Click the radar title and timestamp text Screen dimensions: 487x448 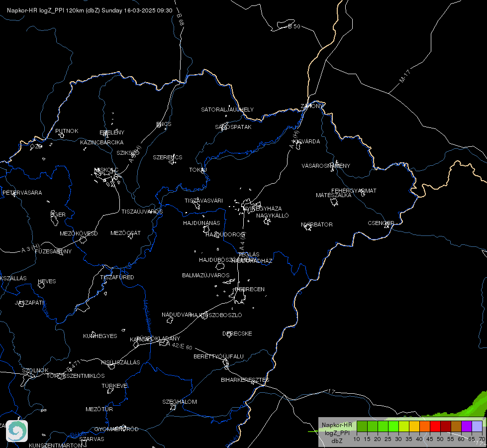pos(90,10)
